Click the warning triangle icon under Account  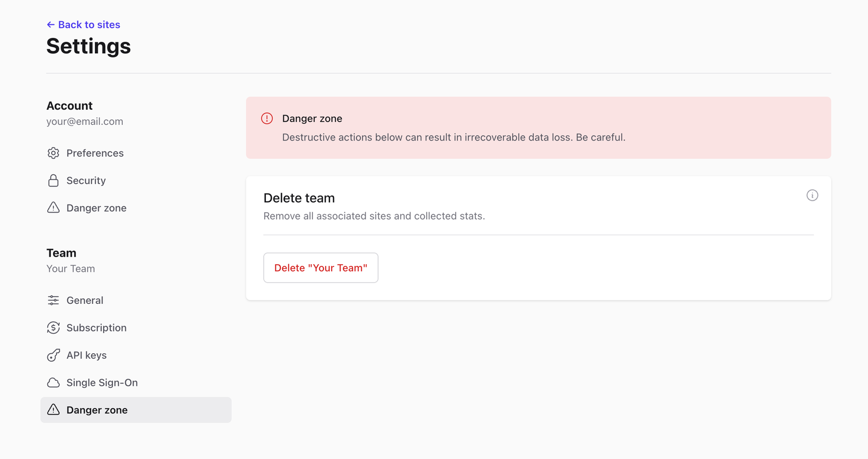pyautogui.click(x=53, y=208)
